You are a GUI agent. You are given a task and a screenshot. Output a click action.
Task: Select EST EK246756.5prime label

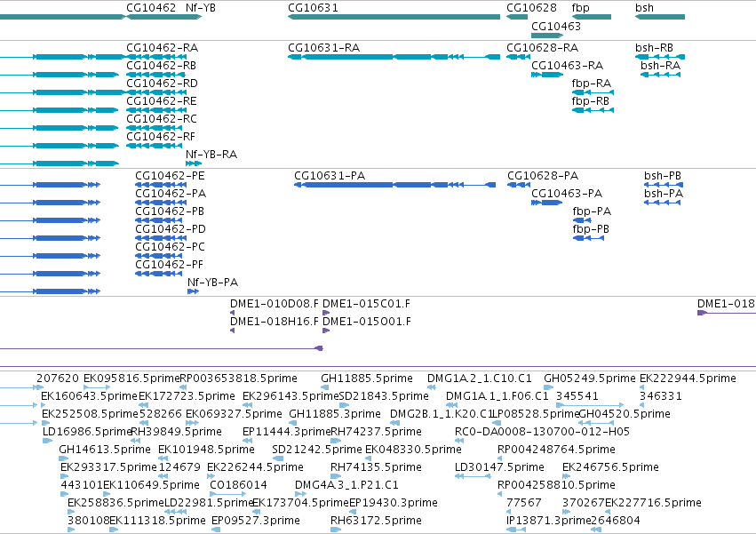(x=611, y=468)
